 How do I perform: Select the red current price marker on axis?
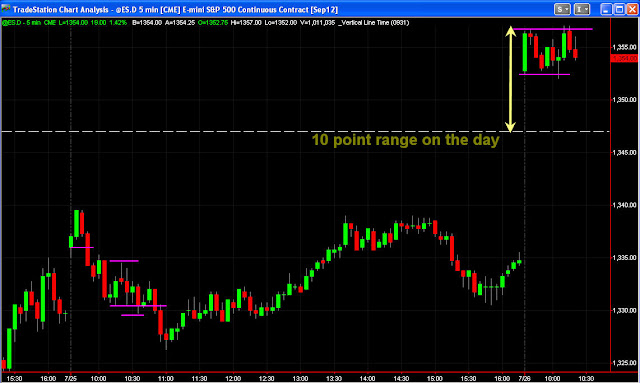click(624, 58)
